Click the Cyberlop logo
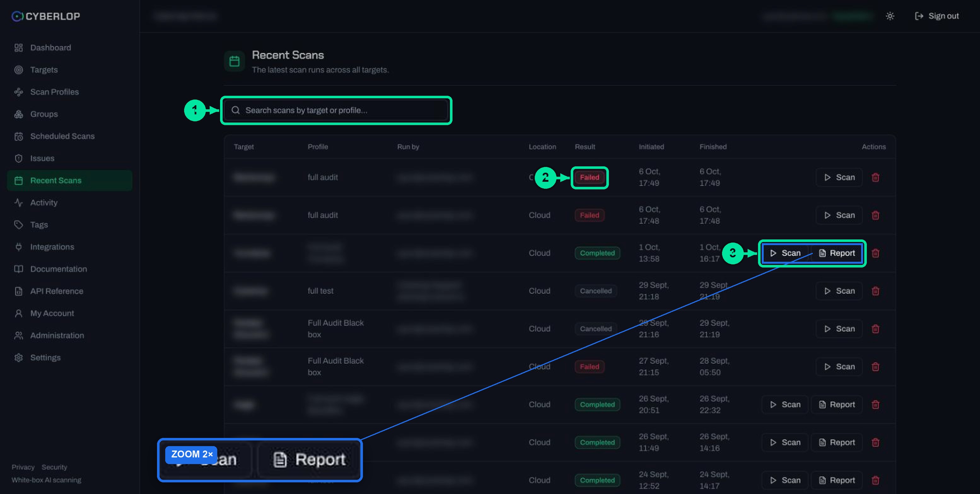This screenshot has height=494, width=980. 46,16
